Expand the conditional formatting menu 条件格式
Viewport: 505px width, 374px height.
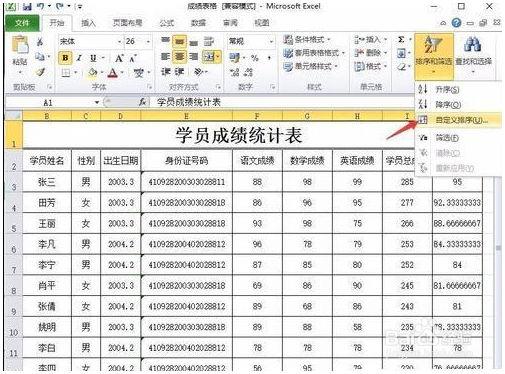point(307,40)
